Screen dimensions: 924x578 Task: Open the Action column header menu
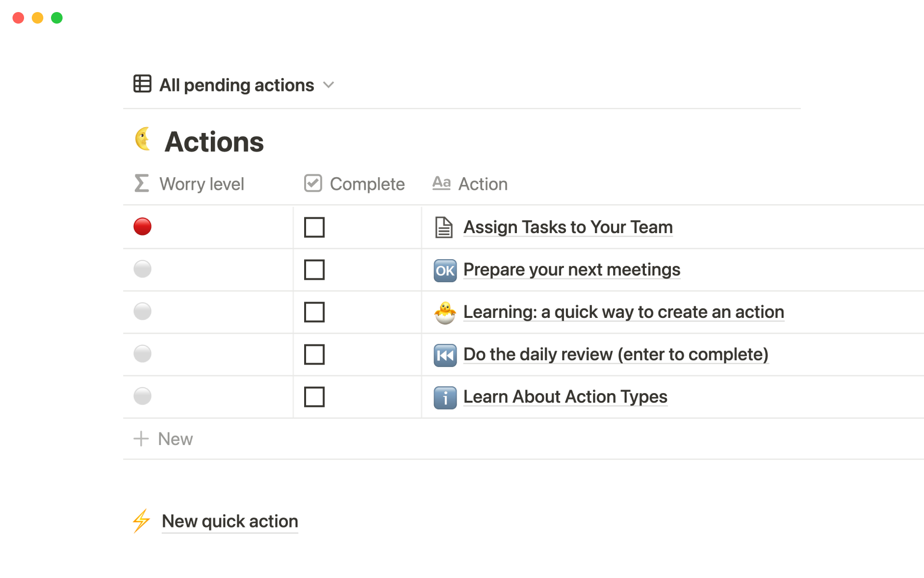click(483, 184)
